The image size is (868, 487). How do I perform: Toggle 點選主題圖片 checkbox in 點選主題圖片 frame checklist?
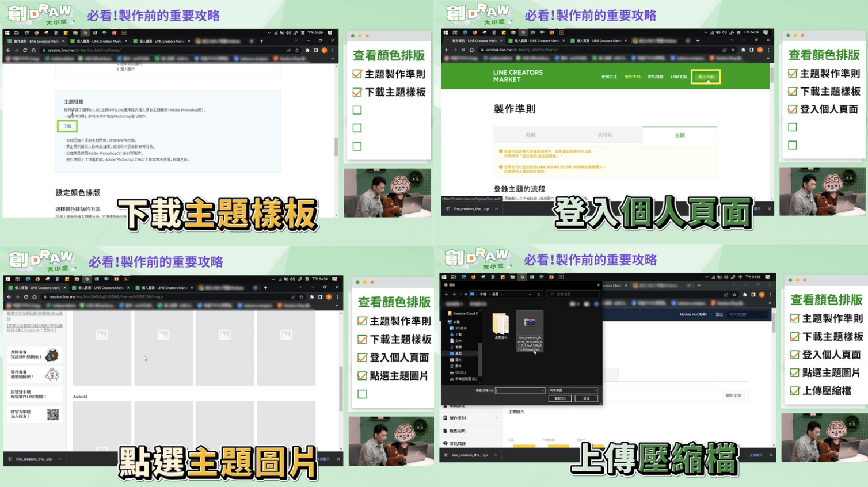(x=362, y=376)
